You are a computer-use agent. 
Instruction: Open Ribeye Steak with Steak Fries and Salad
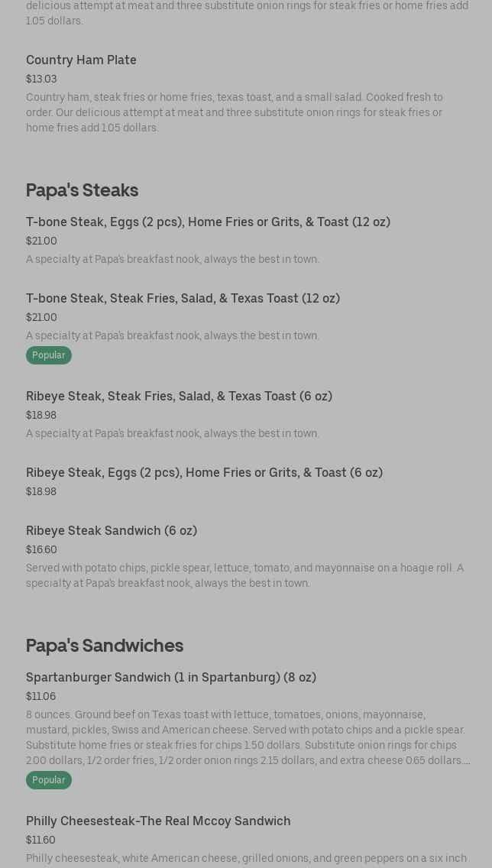click(x=179, y=396)
